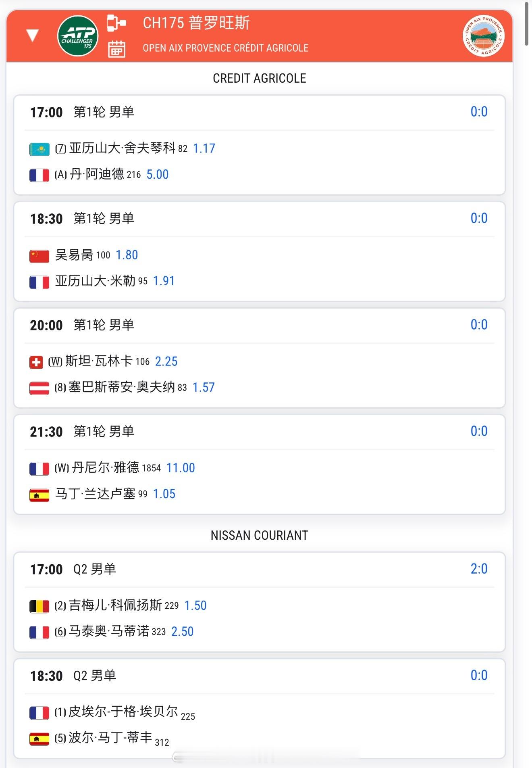
Task: Open the 2:0 score of Q2 match
Action: pyautogui.click(x=479, y=569)
